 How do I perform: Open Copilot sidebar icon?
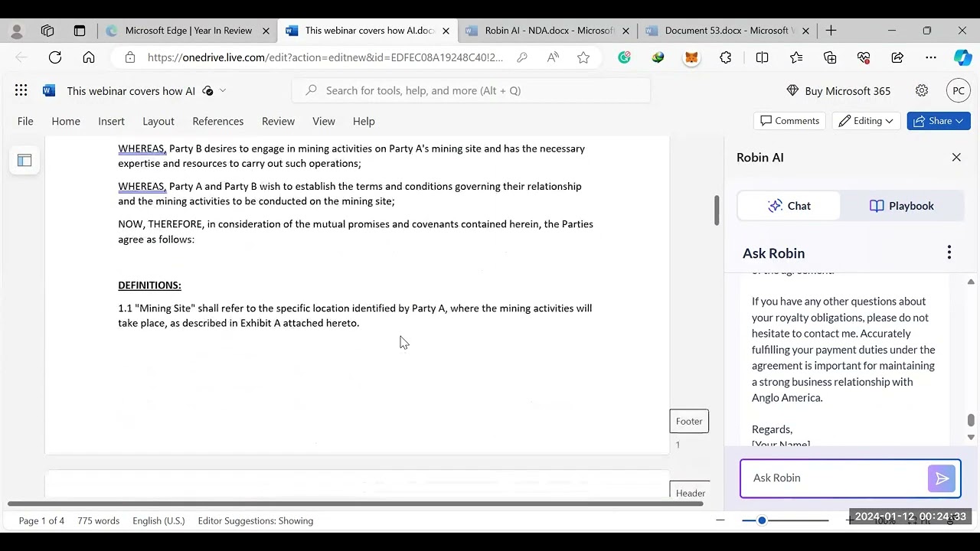point(962,57)
